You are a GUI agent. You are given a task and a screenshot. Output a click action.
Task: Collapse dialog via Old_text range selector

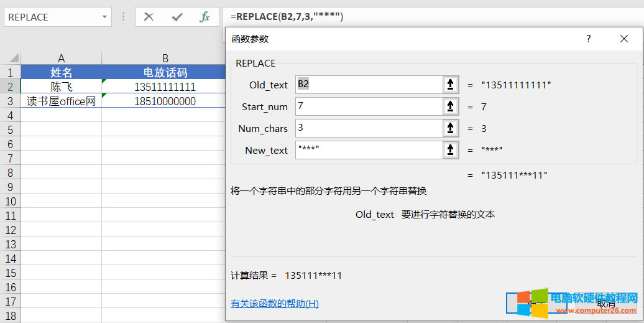click(x=451, y=85)
